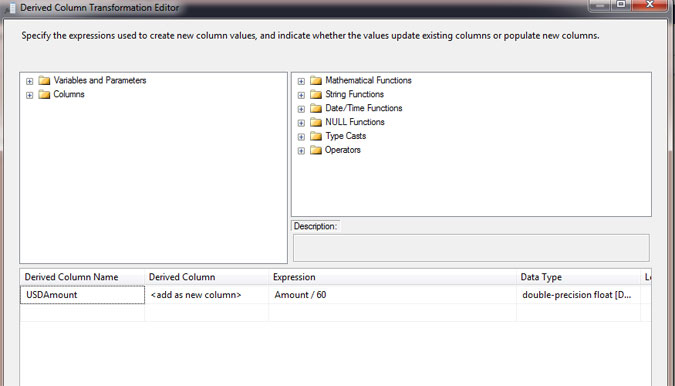This screenshot has height=386, width=675.
Task: Click the Type Casts folder icon
Action: pos(316,136)
